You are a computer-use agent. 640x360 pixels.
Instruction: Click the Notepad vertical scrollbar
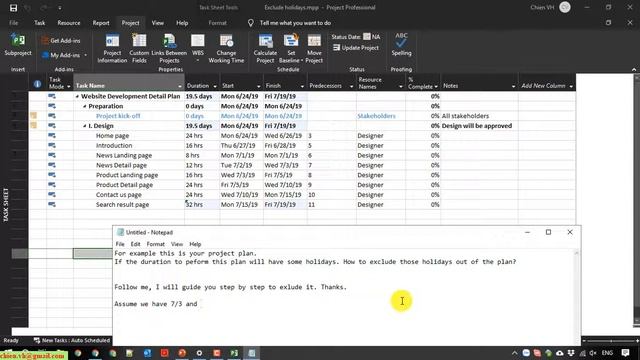[x=577, y=297]
